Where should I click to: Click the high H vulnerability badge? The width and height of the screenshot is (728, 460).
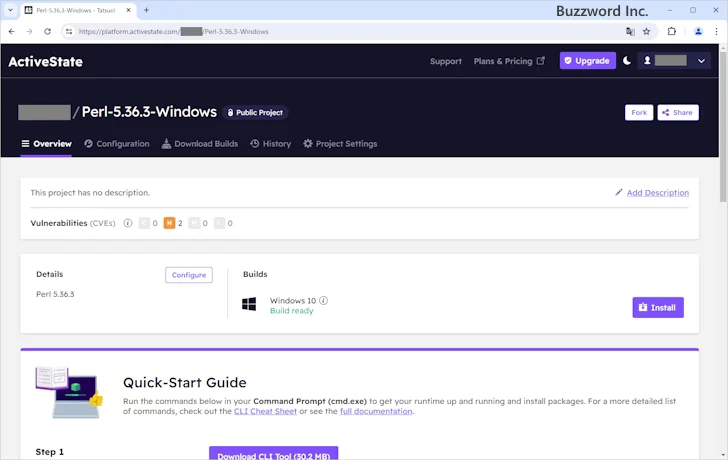click(169, 223)
